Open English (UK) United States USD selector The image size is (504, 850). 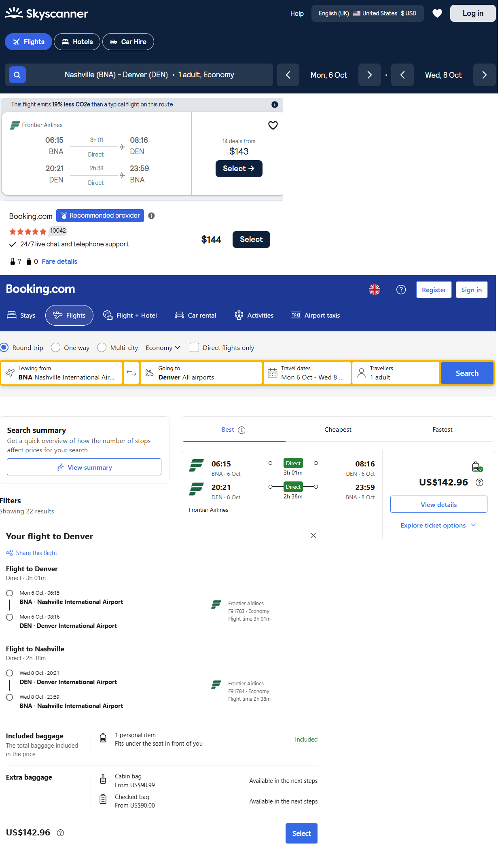point(367,13)
